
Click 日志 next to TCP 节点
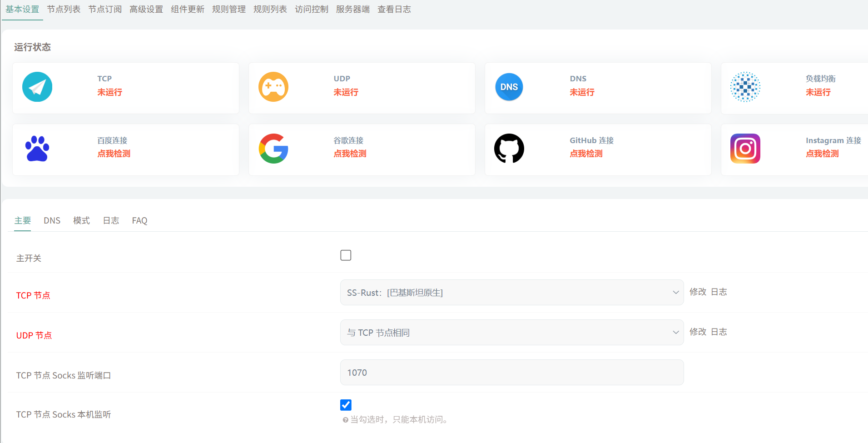click(719, 292)
